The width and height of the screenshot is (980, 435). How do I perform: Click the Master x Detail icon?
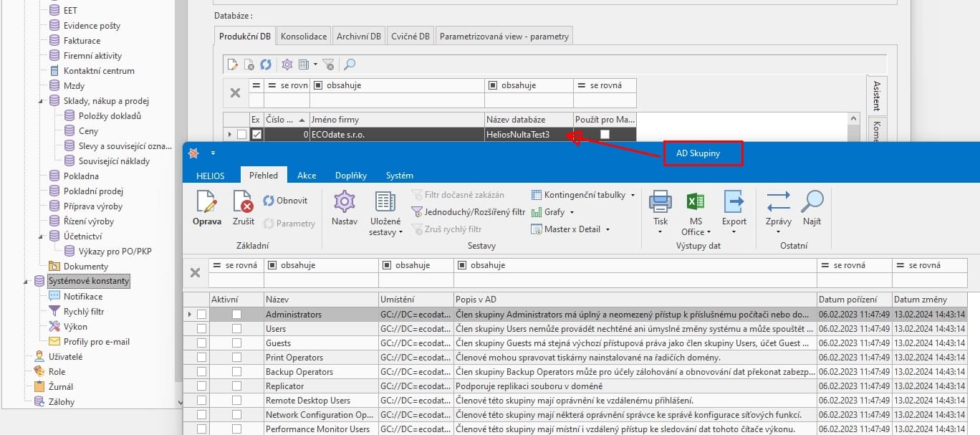click(x=537, y=229)
